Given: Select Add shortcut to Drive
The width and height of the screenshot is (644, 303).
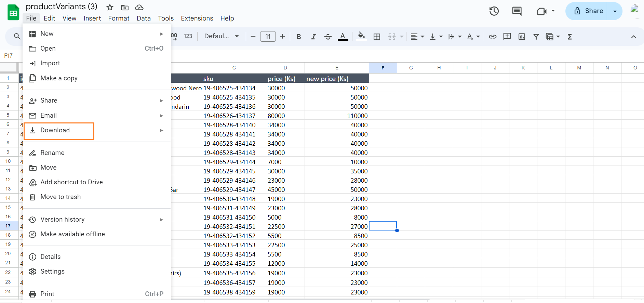Looking at the screenshot, I should pos(97,182).
